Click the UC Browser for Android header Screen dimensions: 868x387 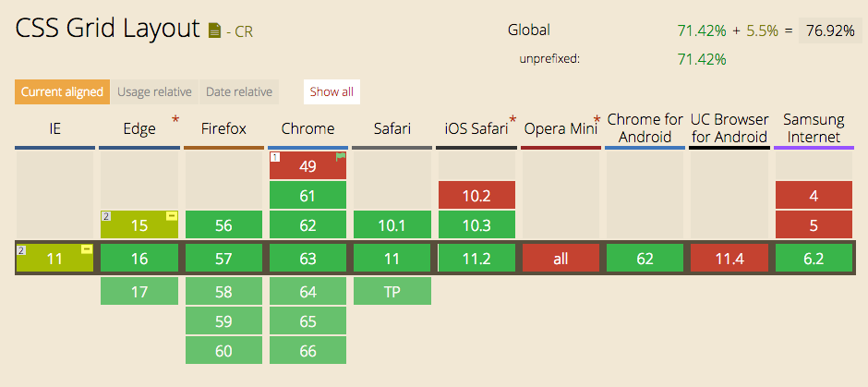[x=729, y=128]
